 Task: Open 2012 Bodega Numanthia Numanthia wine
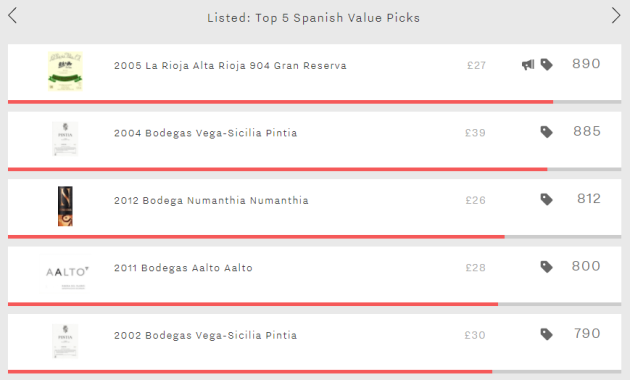(211, 200)
